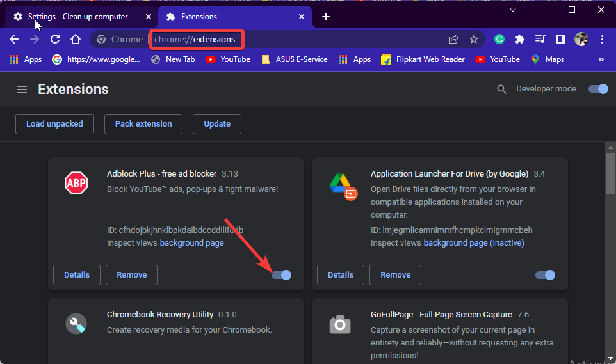The height and width of the screenshot is (364, 616).
Task: Open Chrome's three-dot menu
Action: [x=602, y=39]
